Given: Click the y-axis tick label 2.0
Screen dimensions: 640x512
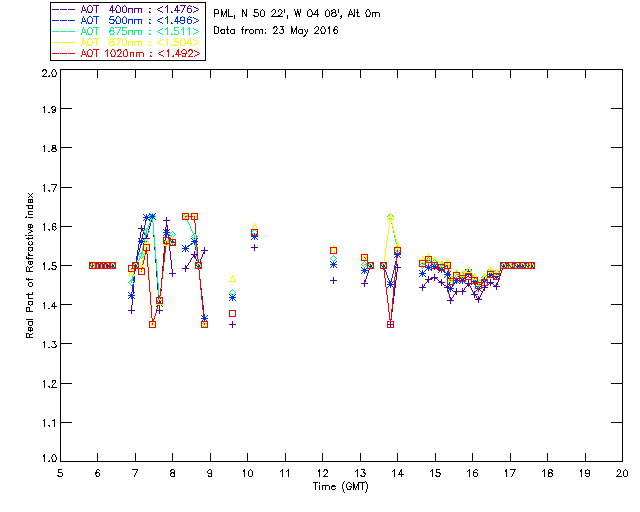Looking at the screenshot, I should (49, 73).
